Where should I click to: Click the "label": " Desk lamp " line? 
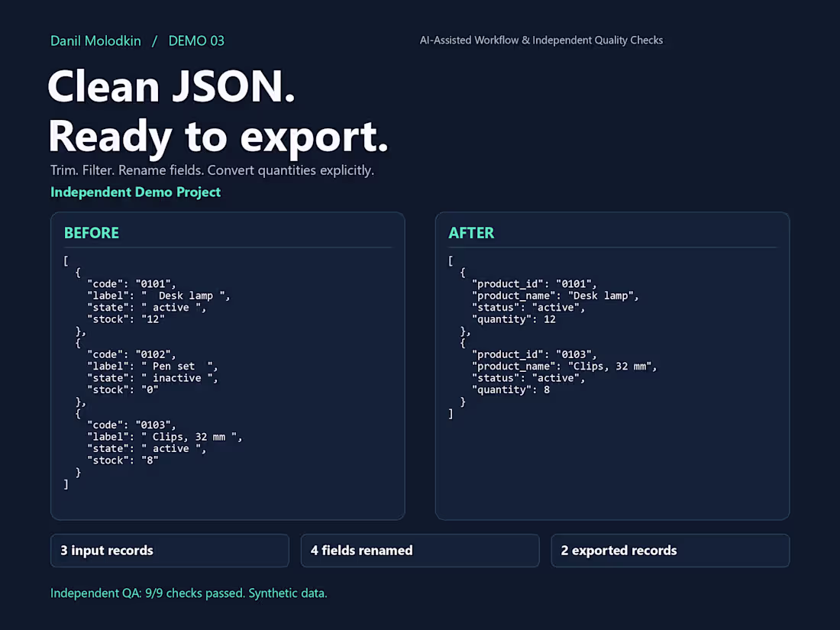point(159,296)
